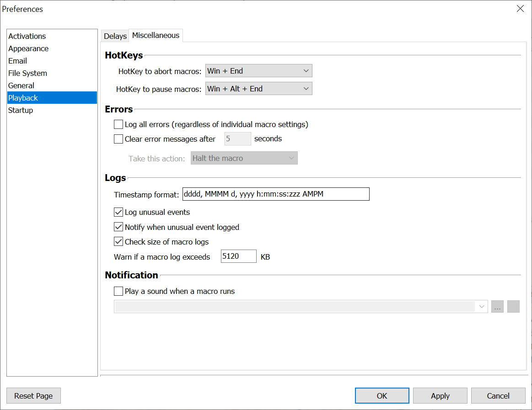The height and width of the screenshot is (410, 532).
Task: Disable Notify when unusual event logged
Action: click(x=118, y=227)
